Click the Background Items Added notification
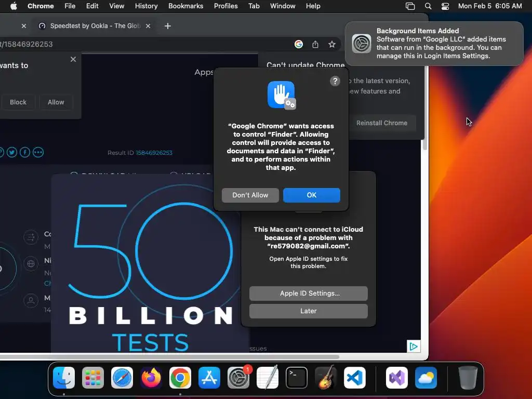 point(434,44)
